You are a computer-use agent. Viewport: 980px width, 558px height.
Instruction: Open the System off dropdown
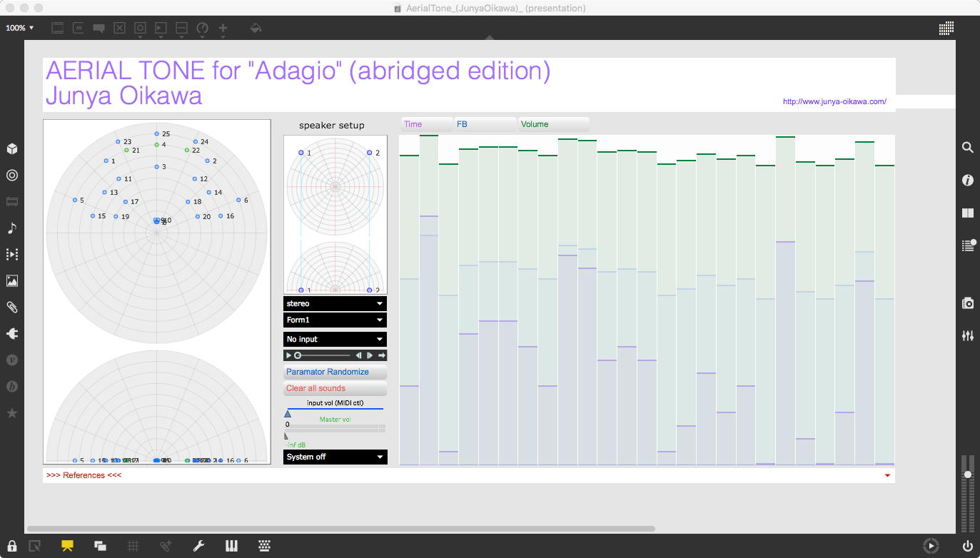tap(335, 457)
